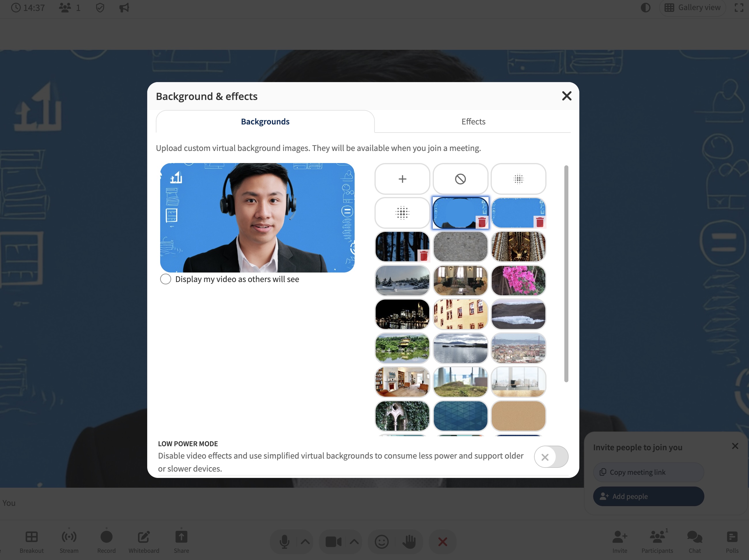Open the emoji reactions smiley icon

click(381, 542)
